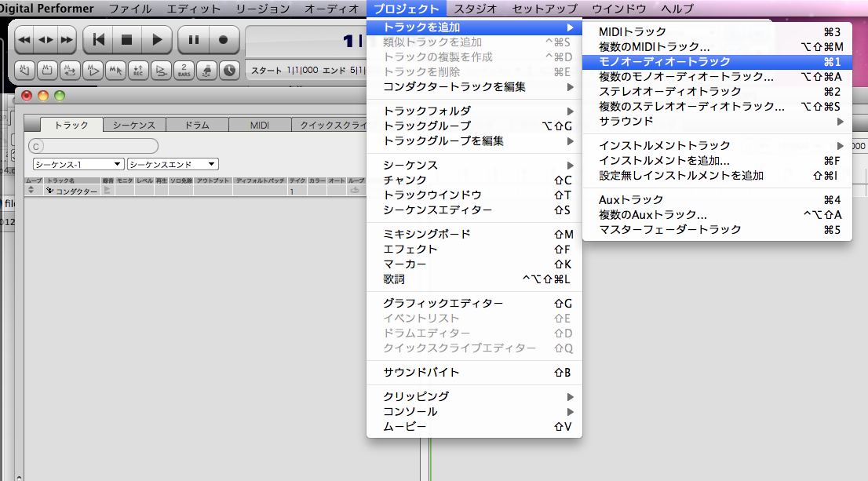This screenshot has width=868, height=481.
Task: Open ミキシングボード from Project menu
Action: coord(474,234)
